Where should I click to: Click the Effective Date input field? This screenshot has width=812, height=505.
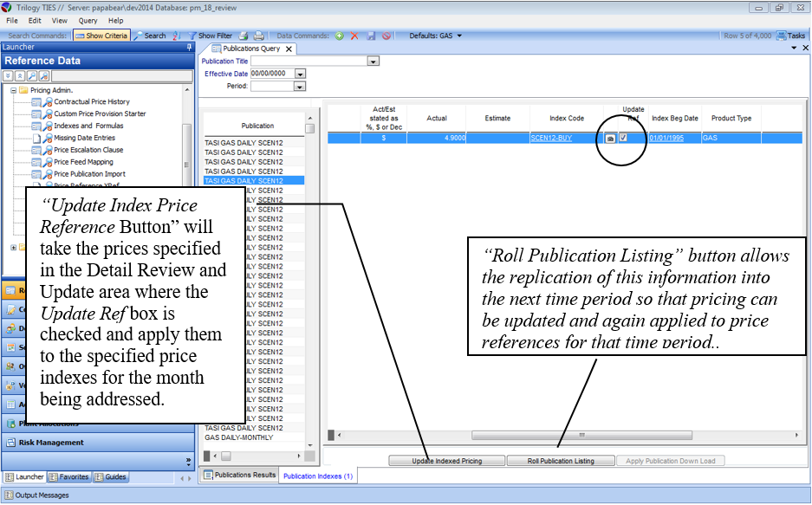pyautogui.click(x=270, y=74)
